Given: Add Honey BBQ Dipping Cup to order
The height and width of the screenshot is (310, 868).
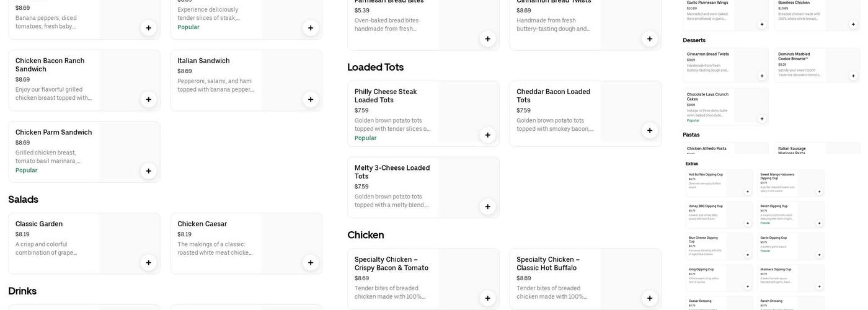Looking at the screenshot, I should coord(748,223).
